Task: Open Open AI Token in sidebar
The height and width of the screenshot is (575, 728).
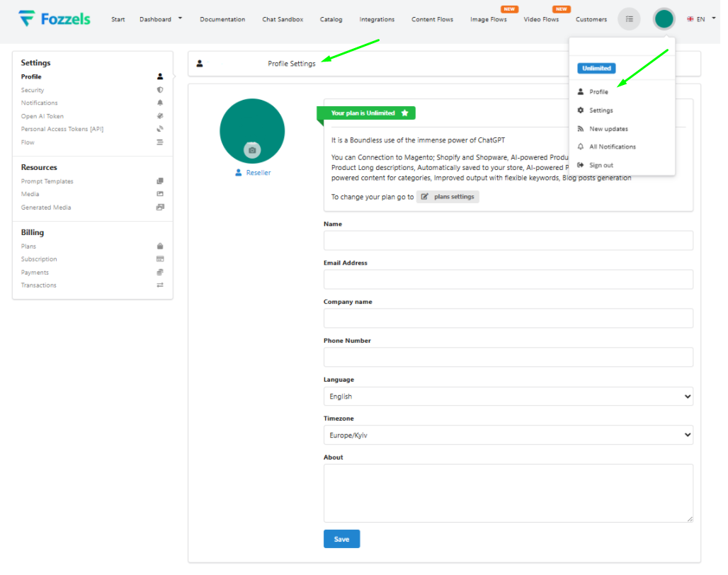Action: point(42,116)
